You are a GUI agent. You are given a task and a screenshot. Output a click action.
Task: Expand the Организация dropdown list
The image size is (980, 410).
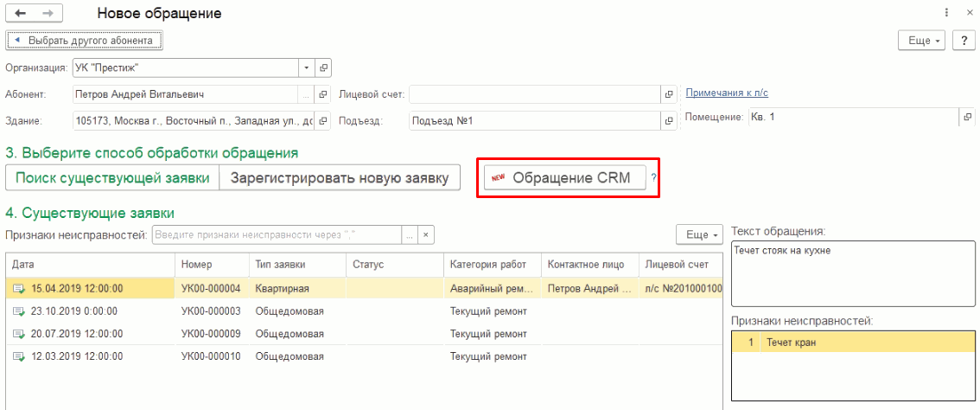pos(307,67)
